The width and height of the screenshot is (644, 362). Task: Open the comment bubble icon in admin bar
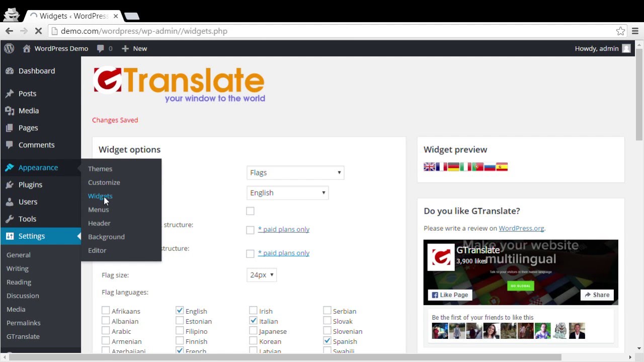pos(100,49)
